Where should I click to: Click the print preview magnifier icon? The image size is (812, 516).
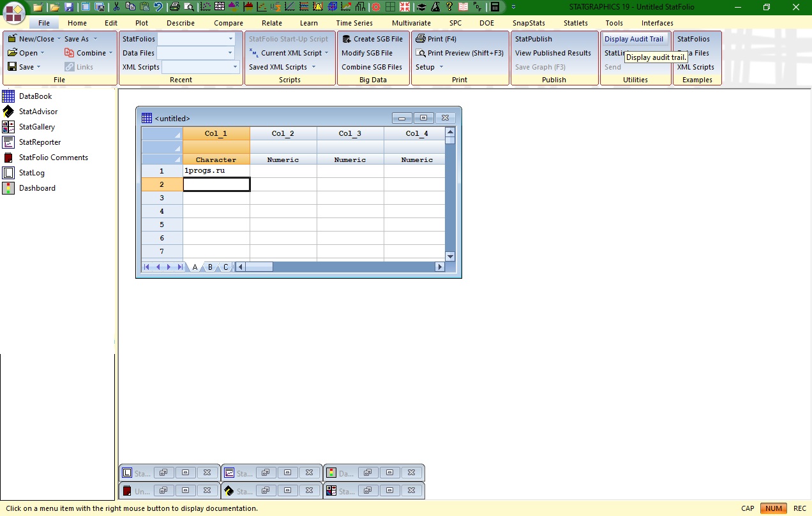point(189,7)
